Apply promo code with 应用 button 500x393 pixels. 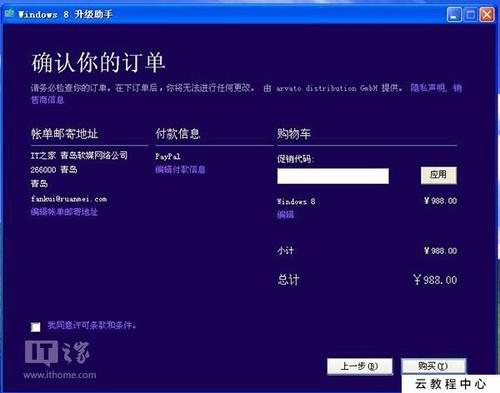[439, 175]
